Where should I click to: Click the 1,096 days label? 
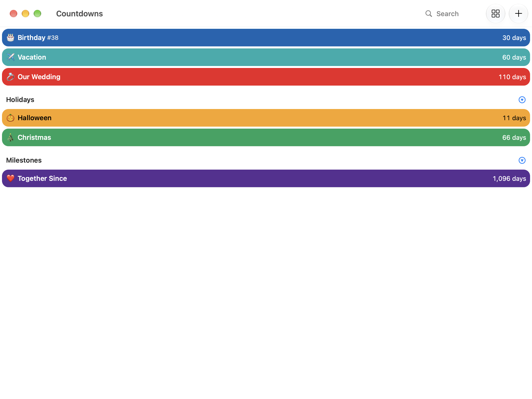tap(509, 178)
